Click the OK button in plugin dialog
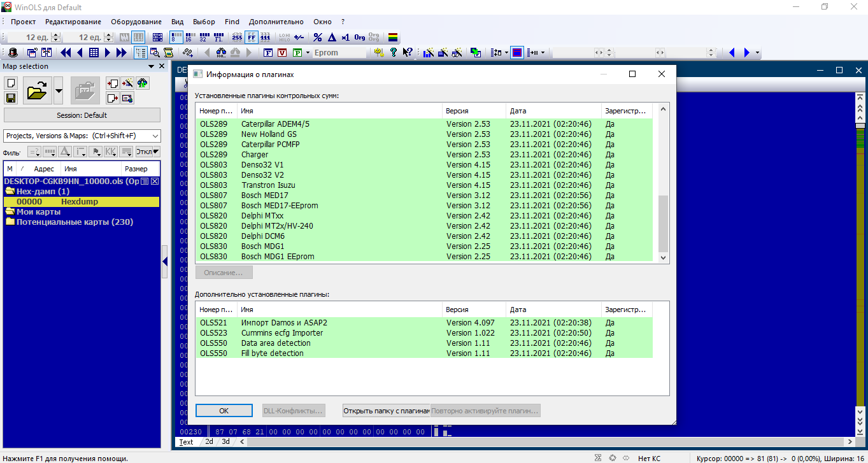 (x=224, y=411)
